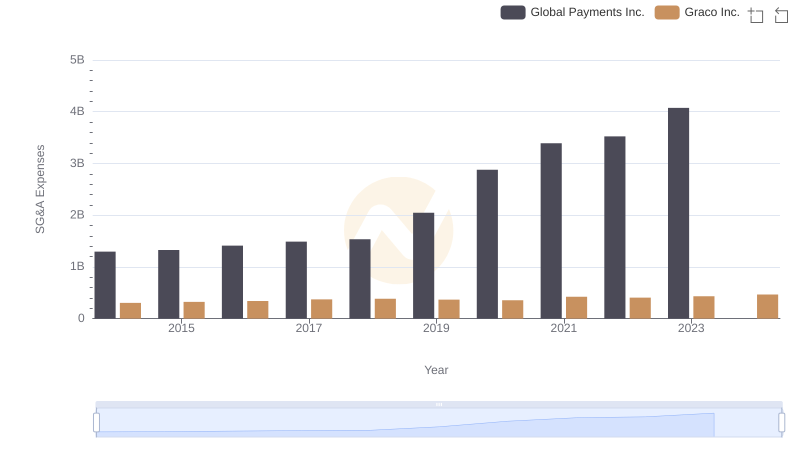Click the Global Payments bar left of 2019
The width and height of the screenshot is (800, 461).
[360, 279]
